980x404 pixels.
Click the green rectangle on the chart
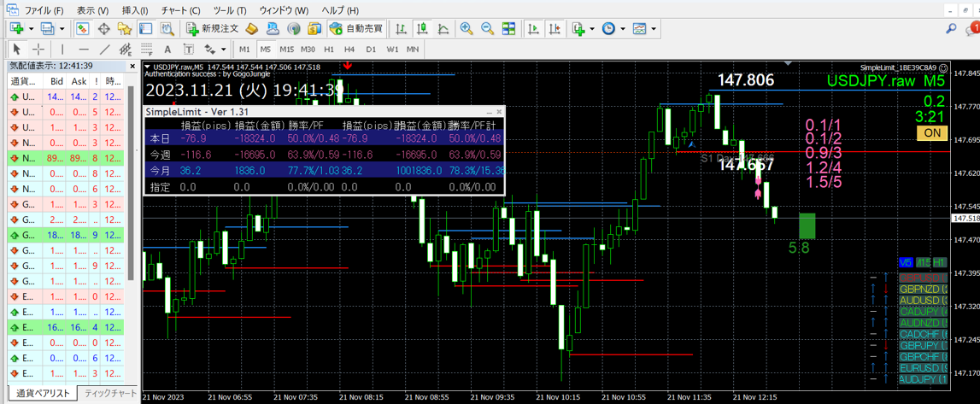pos(807,226)
